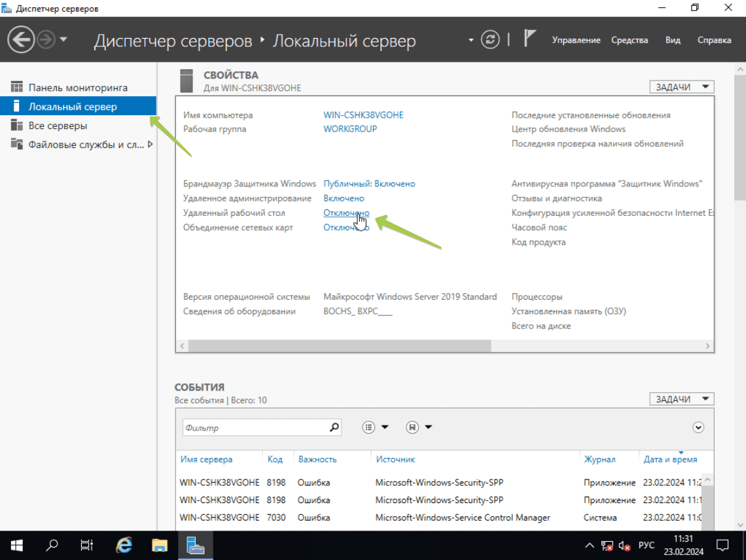The image size is (746, 560).
Task: Open the notifications flag
Action: 529,38
